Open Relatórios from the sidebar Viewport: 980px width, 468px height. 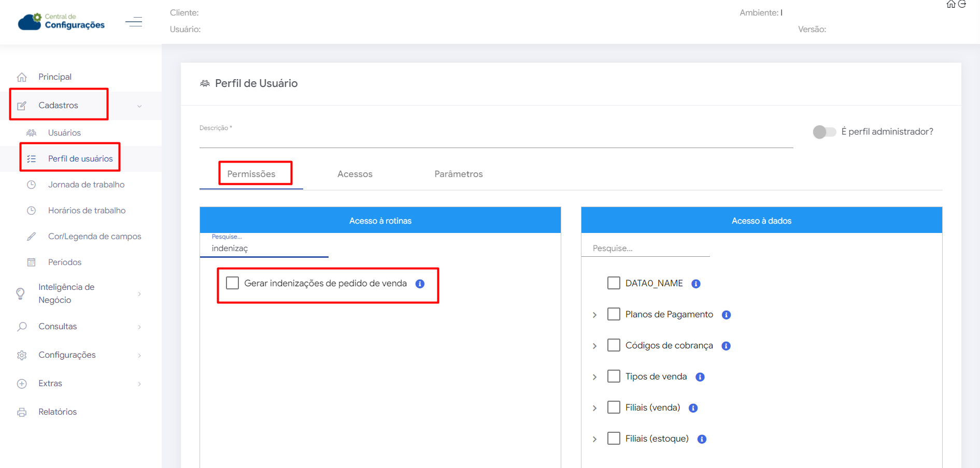click(x=58, y=412)
